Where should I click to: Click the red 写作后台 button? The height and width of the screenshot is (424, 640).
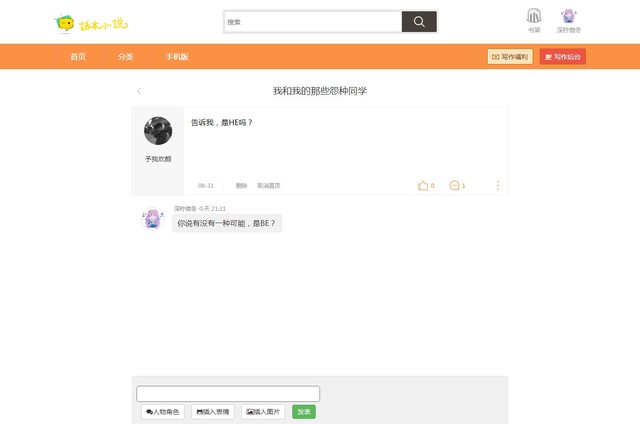point(563,57)
